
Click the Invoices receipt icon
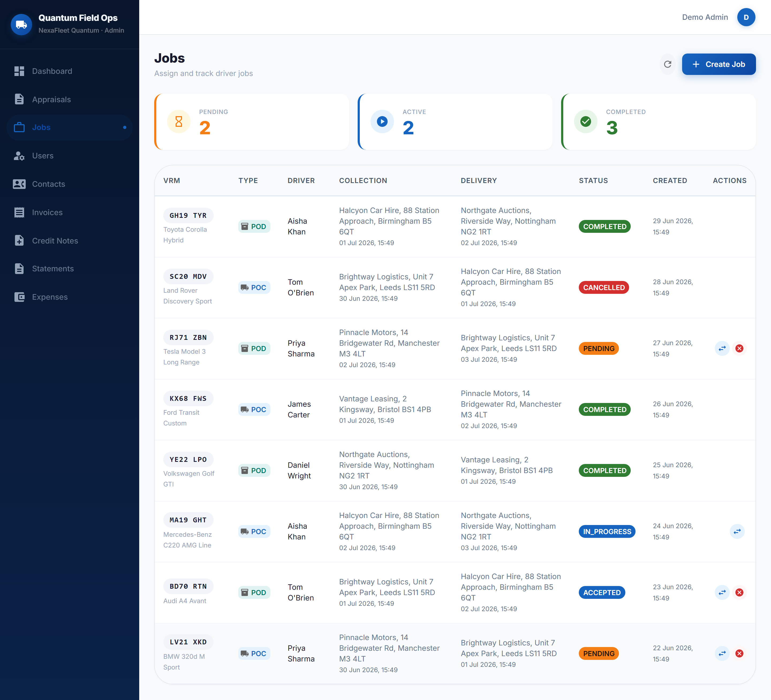point(19,212)
